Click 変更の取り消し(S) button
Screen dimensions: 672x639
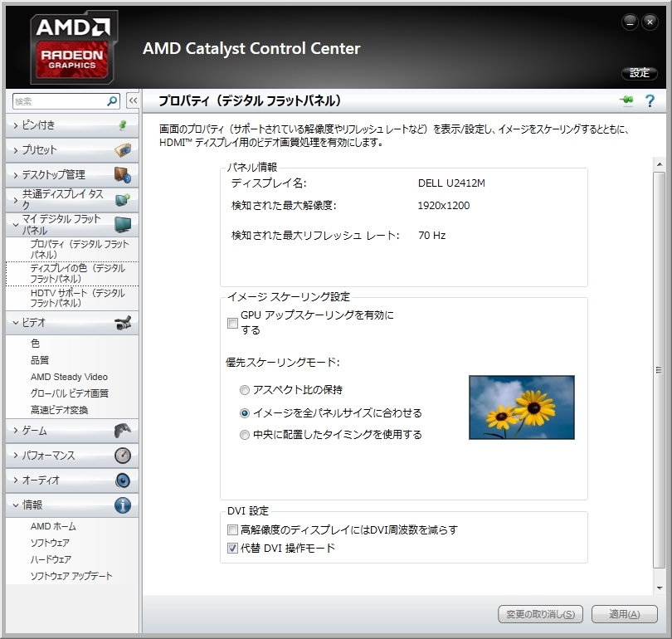click(540, 614)
